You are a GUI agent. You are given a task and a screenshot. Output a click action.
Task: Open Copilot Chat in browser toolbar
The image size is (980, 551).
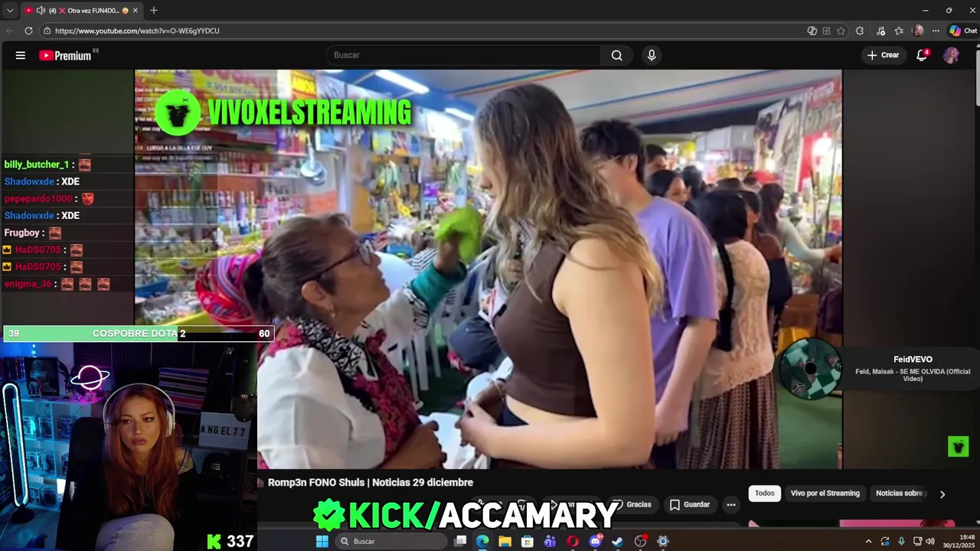(962, 31)
